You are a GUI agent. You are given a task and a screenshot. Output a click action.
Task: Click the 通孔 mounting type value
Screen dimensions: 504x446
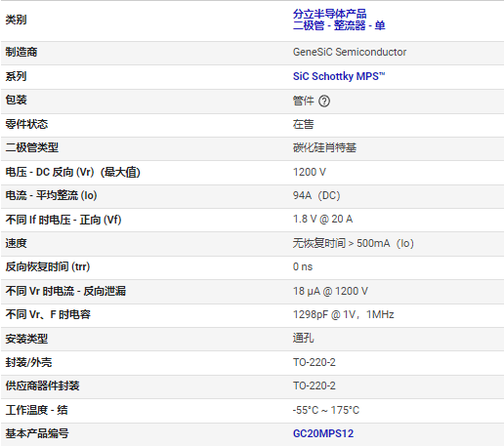point(303,339)
